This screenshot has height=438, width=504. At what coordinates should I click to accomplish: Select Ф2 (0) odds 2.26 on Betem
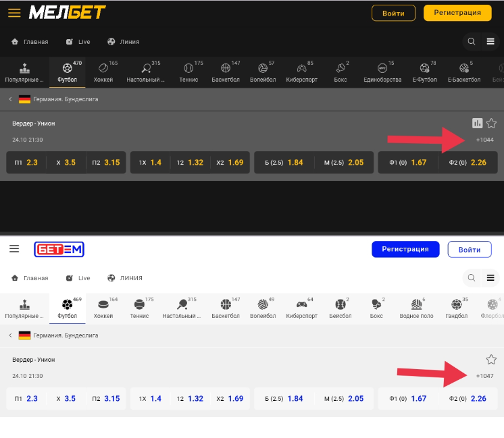468,399
